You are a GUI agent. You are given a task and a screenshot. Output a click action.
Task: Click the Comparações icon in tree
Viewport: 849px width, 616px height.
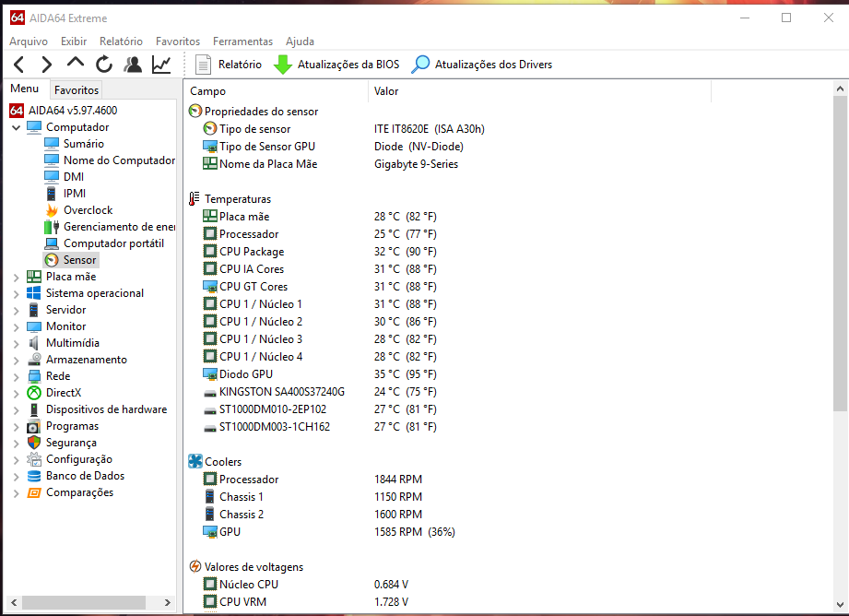pos(34,493)
